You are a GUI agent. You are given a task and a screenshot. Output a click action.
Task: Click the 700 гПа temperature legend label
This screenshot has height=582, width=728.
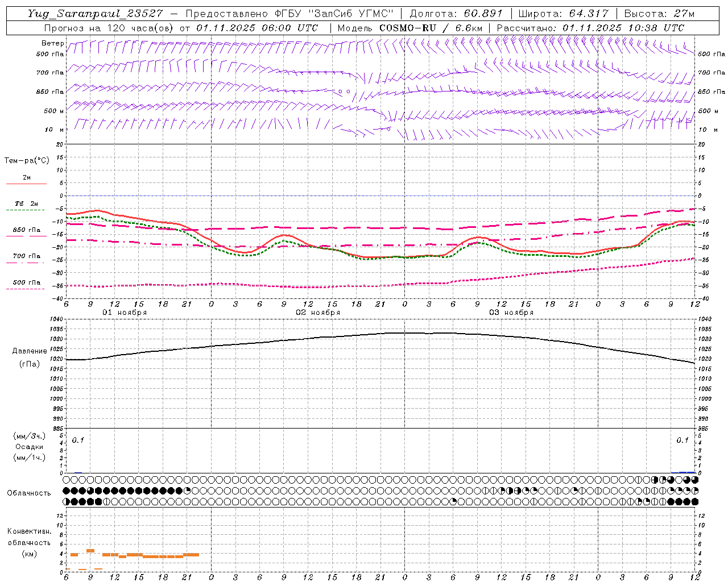pyautogui.click(x=27, y=256)
